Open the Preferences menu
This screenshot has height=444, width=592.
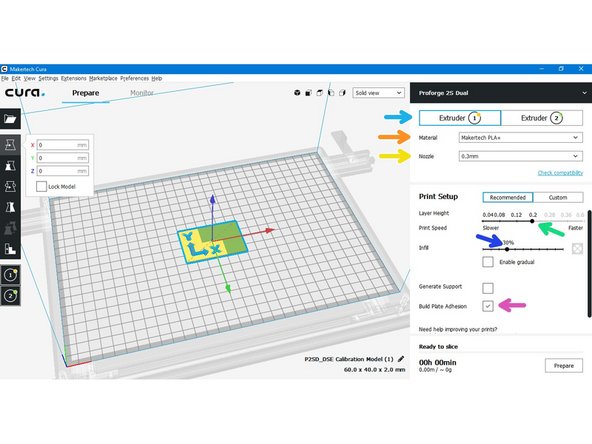pos(134,78)
